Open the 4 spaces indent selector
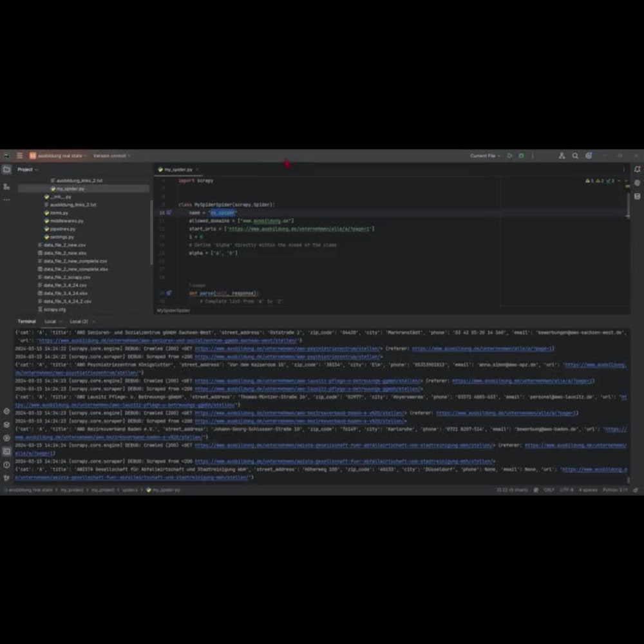The width and height of the screenshot is (644, 644). pos(588,490)
